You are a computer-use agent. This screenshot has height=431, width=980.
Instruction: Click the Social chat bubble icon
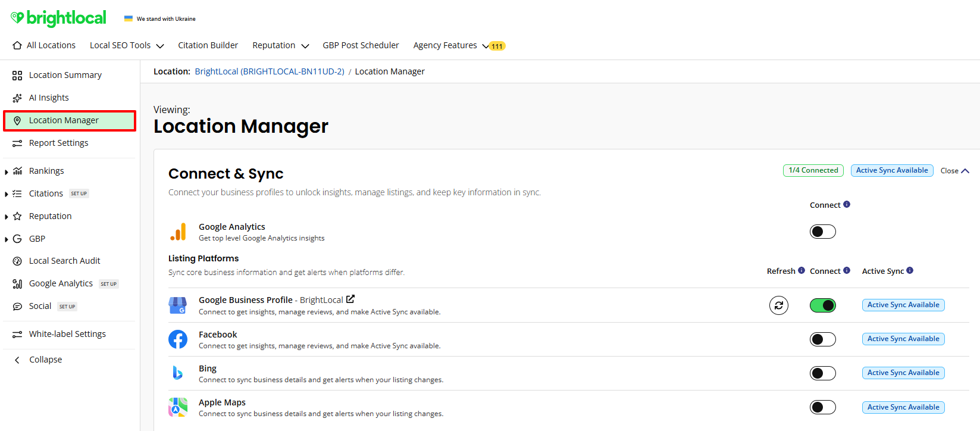pyautogui.click(x=17, y=307)
